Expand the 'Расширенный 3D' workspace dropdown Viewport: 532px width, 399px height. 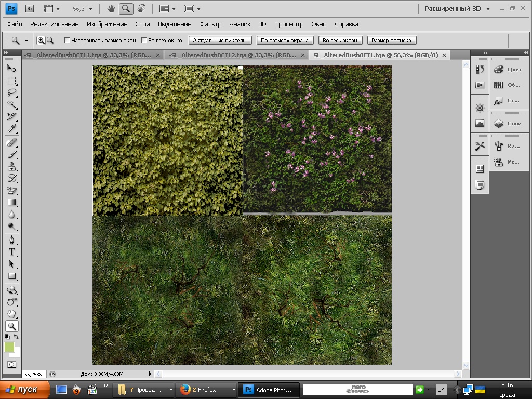[488, 9]
